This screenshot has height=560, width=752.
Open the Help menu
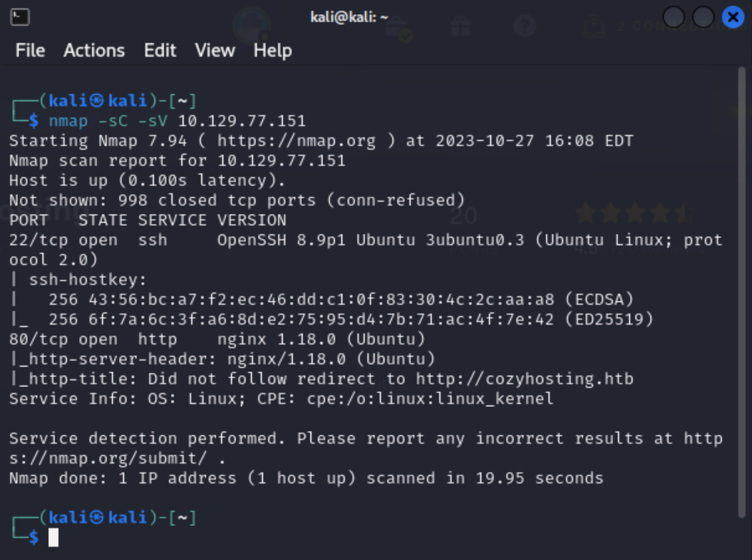273,50
